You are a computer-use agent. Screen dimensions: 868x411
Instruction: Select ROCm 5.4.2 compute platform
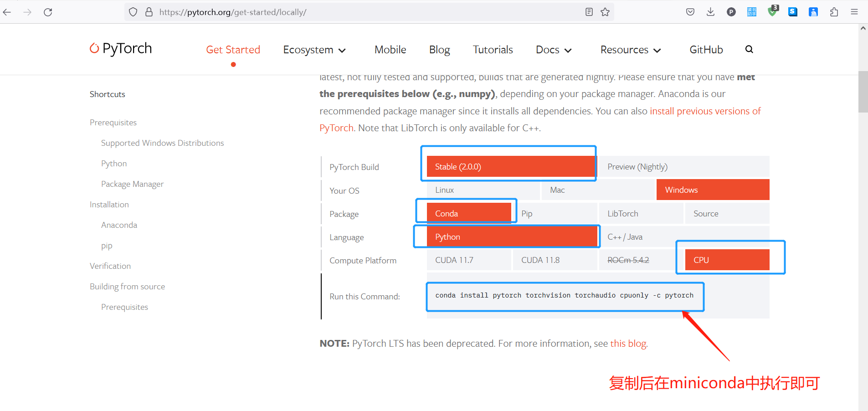point(641,260)
